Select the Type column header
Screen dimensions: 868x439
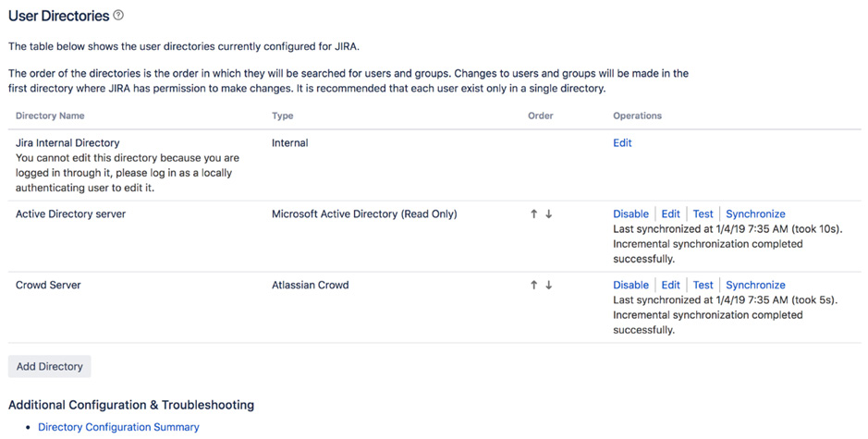[282, 116]
